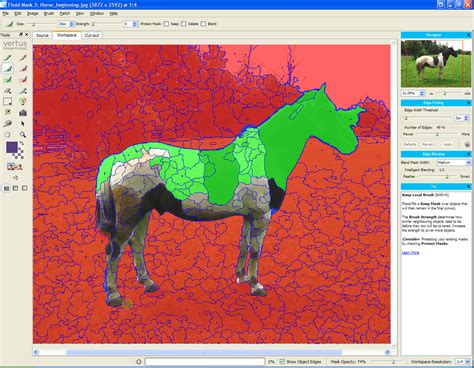This screenshot has height=368, width=474.
Task: Click the Apply button in Edge Finding
Action: point(447,144)
